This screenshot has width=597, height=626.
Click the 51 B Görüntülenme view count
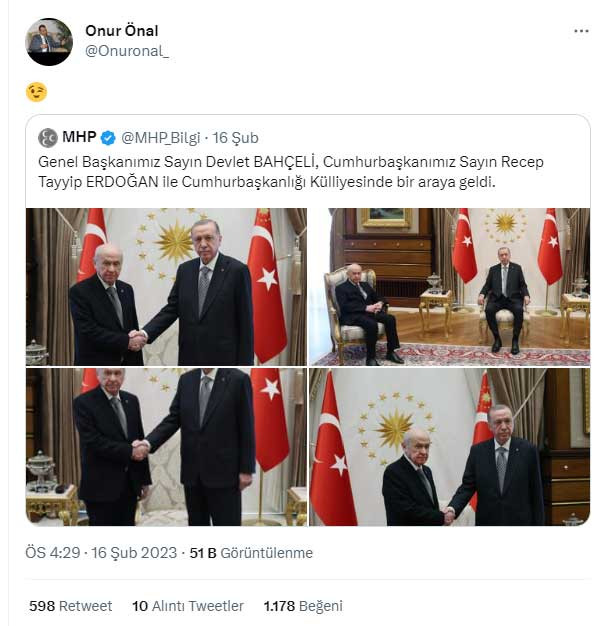251,553
